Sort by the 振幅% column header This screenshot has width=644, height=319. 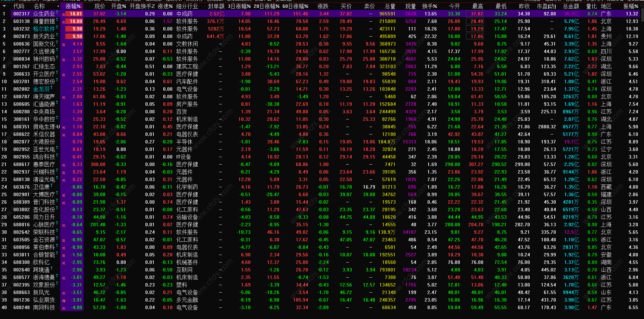click(631, 6)
